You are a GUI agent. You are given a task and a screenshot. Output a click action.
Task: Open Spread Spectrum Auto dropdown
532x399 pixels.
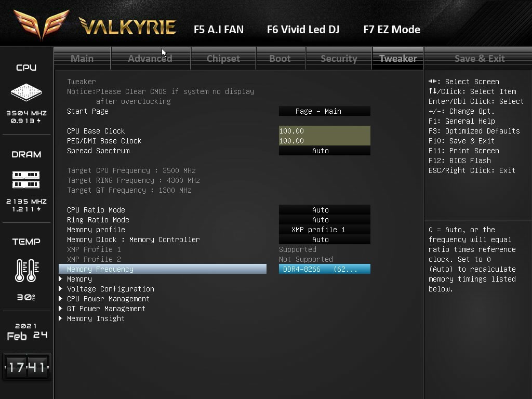click(x=324, y=151)
